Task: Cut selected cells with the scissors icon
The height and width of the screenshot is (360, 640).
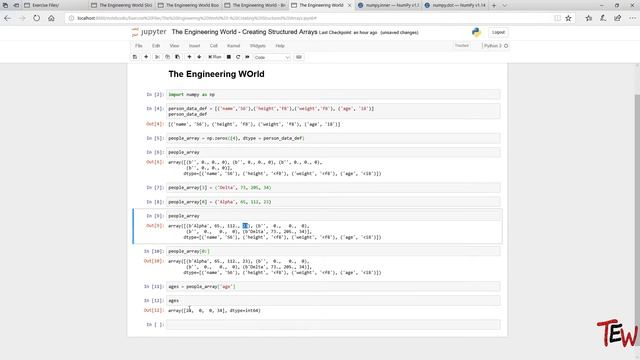Action: tap(157, 57)
